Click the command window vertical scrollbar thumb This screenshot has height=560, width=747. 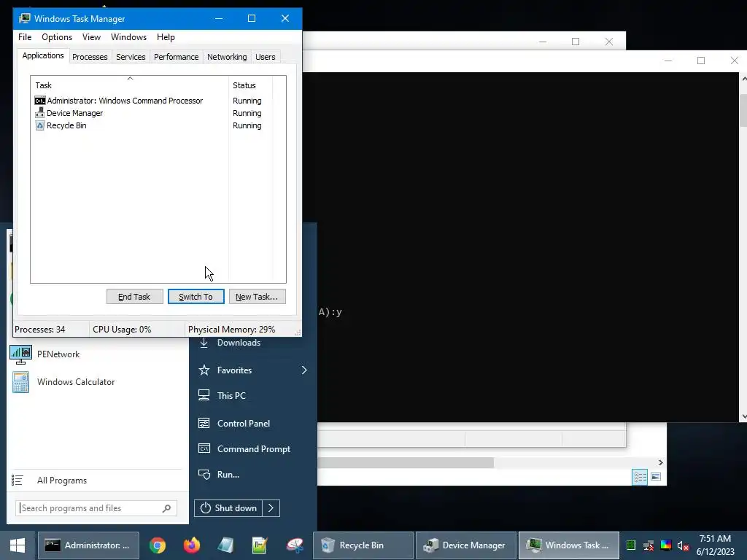[x=743, y=110]
